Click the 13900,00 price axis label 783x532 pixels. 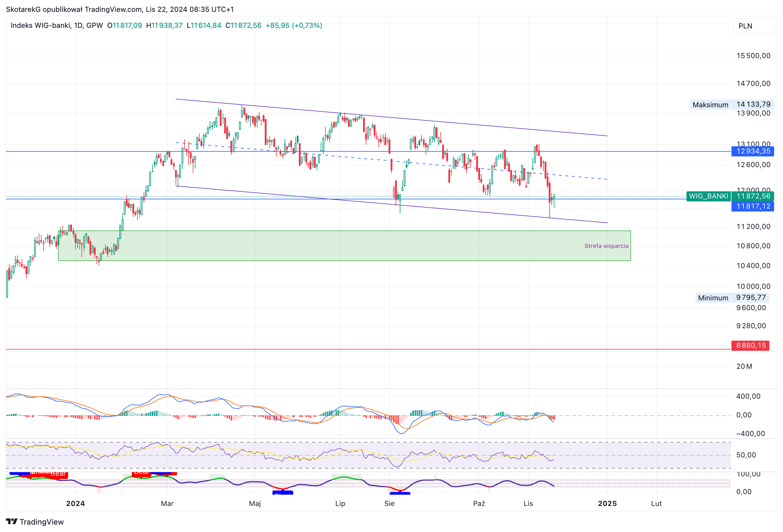[x=753, y=113]
